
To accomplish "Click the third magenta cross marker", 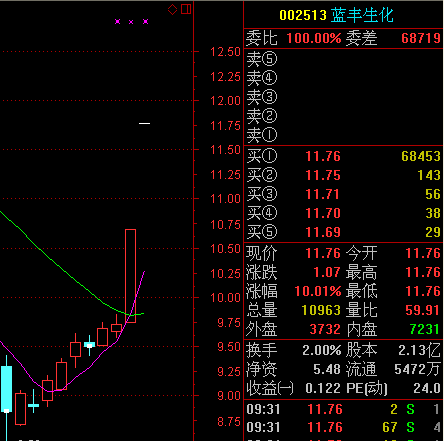I will [146, 22].
